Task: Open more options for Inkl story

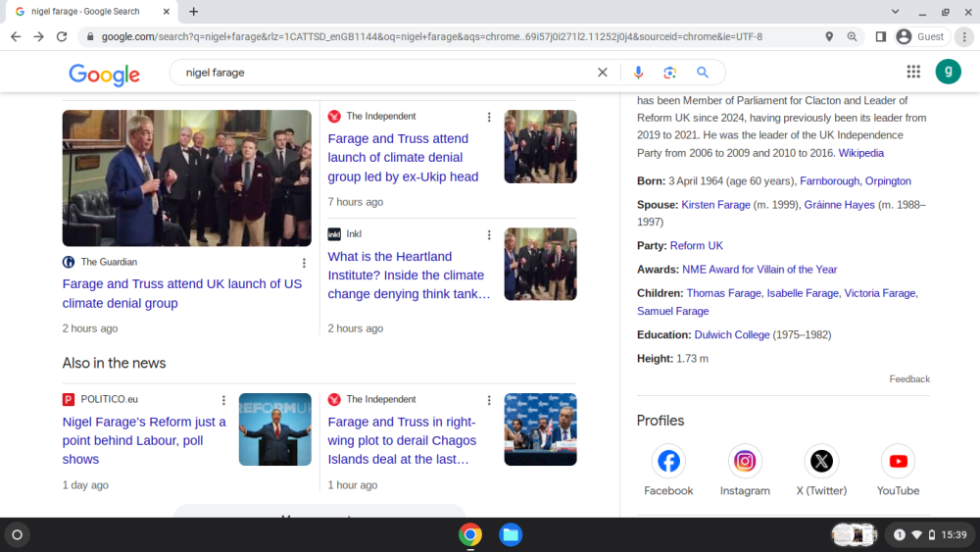Action: coord(489,235)
